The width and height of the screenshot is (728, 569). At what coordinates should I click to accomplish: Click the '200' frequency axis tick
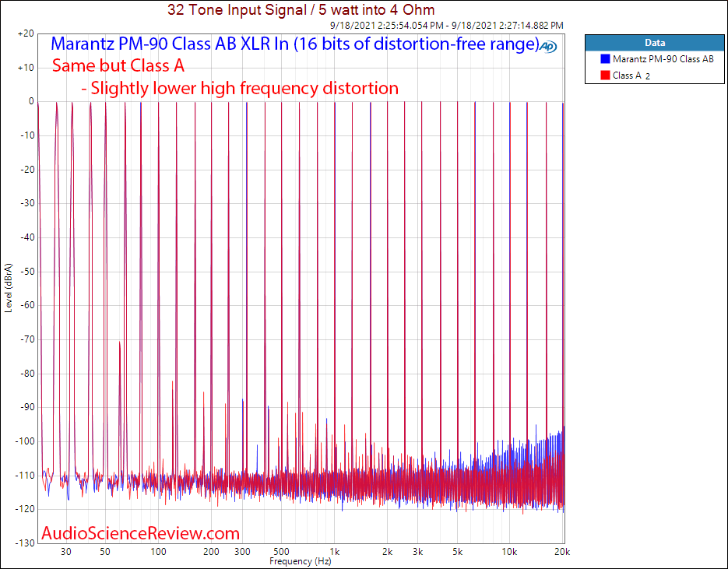(211, 552)
